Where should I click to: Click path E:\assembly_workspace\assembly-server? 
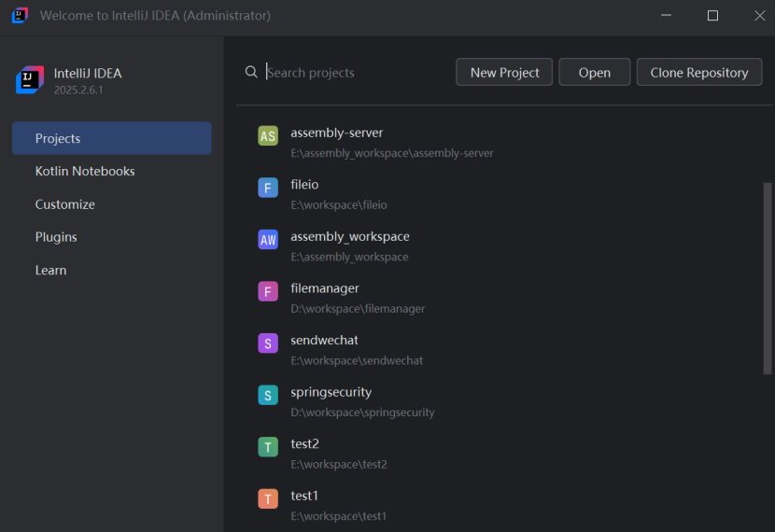[x=392, y=153]
